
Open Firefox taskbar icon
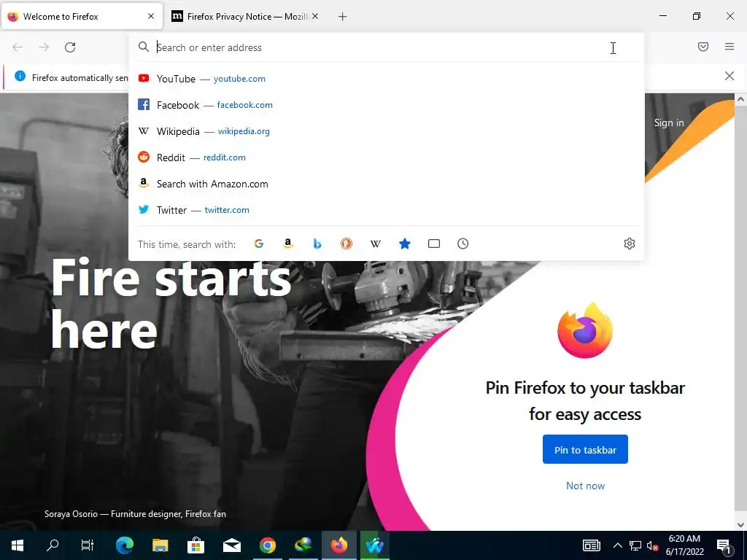(x=339, y=545)
